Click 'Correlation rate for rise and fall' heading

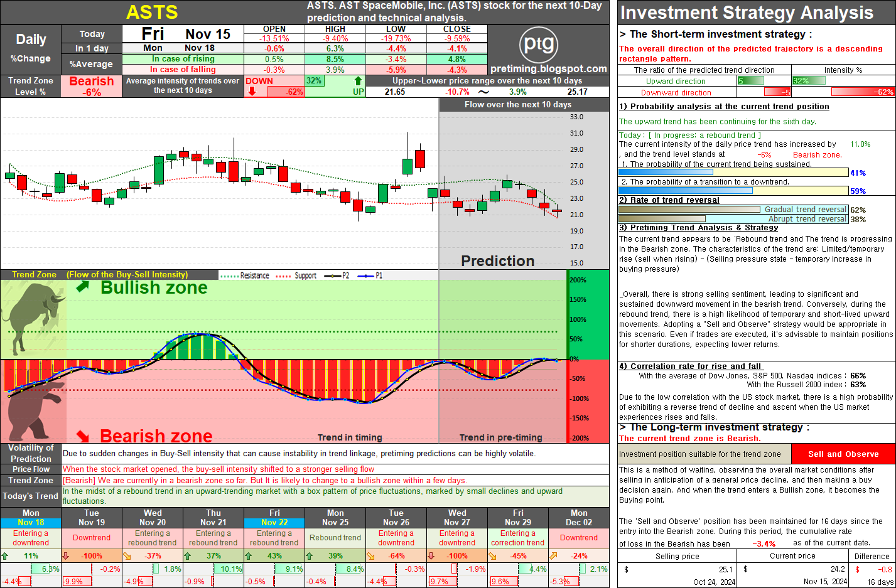tap(691, 366)
